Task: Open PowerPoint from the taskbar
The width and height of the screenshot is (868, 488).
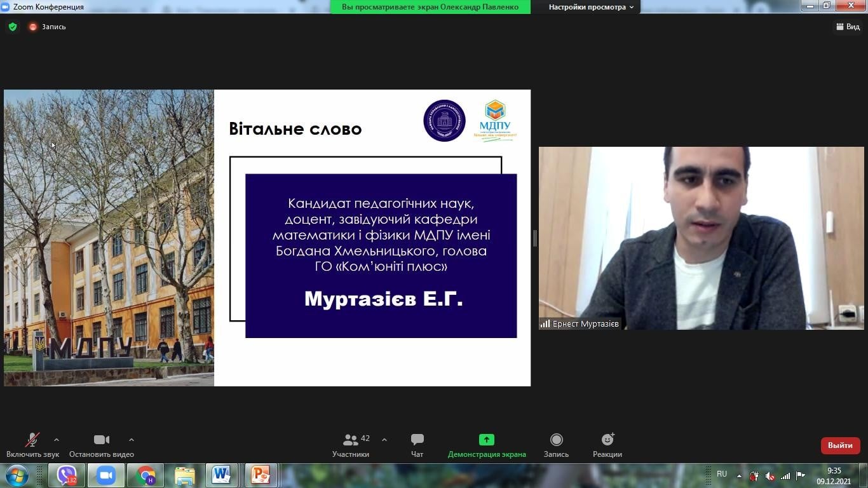Action: (261, 475)
